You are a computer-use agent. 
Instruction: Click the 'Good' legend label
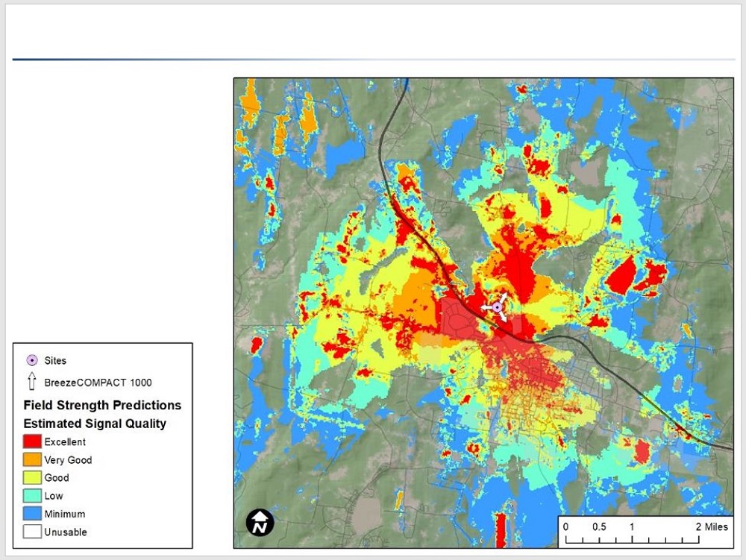coord(57,478)
